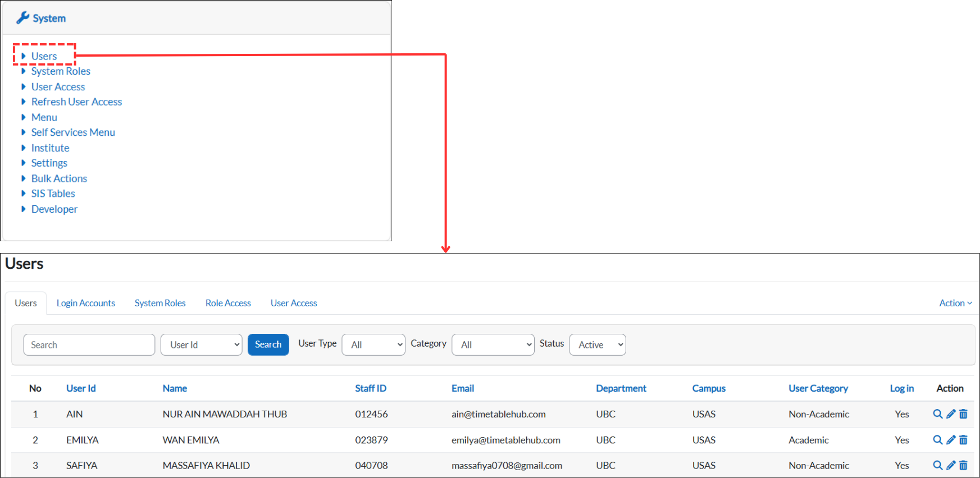
Task: Sort table by Email column
Action: (x=463, y=388)
